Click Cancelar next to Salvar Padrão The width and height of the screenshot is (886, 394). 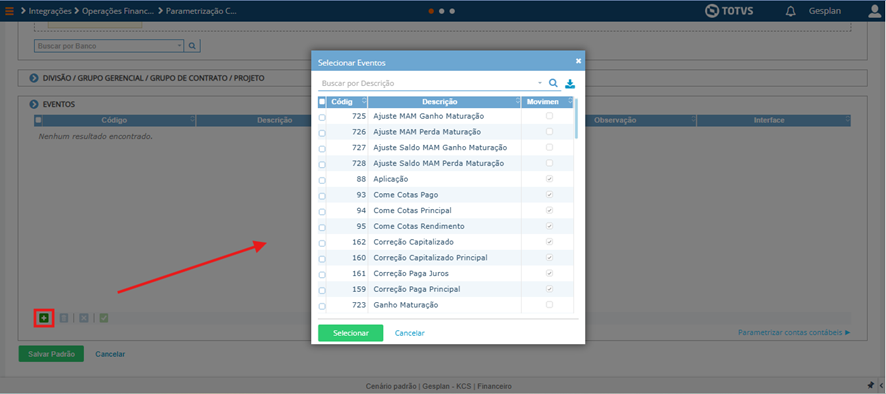click(x=110, y=354)
